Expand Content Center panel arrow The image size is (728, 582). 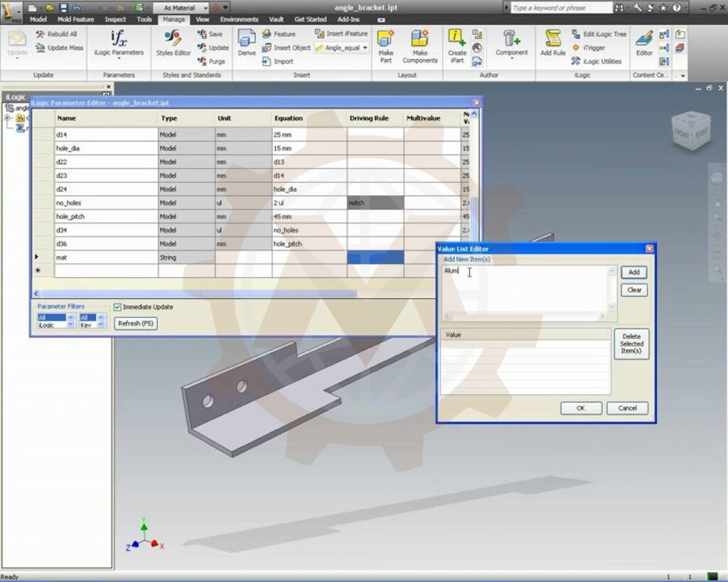682,75
